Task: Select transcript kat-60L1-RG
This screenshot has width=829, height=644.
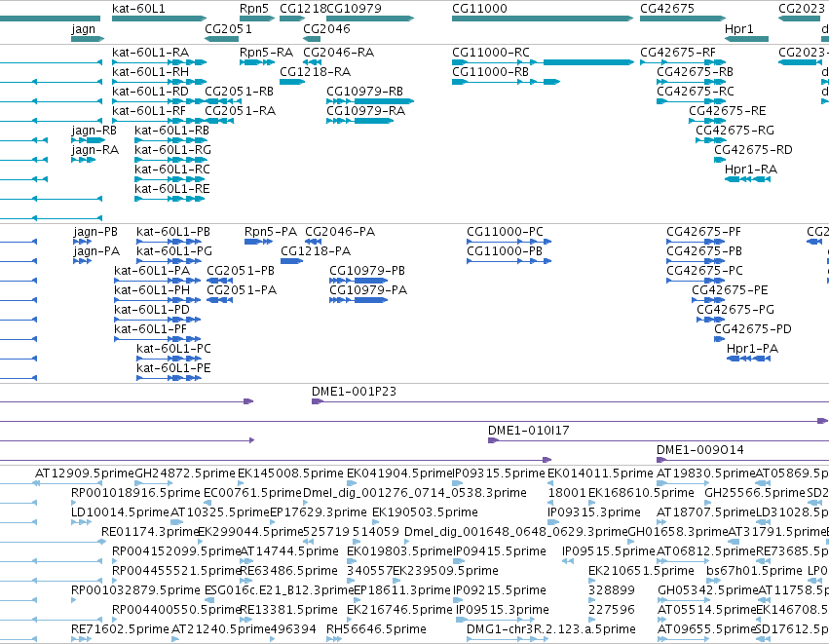Action: click(x=170, y=160)
